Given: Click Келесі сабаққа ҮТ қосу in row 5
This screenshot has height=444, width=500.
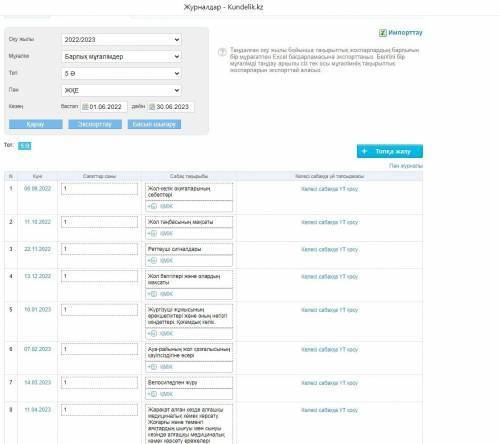Looking at the screenshot, I should (329, 310).
